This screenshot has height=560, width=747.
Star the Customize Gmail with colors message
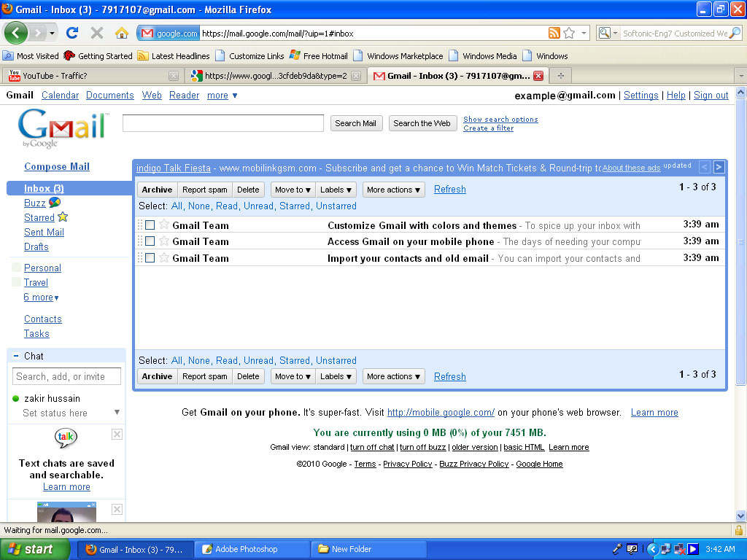click(164, 225)
